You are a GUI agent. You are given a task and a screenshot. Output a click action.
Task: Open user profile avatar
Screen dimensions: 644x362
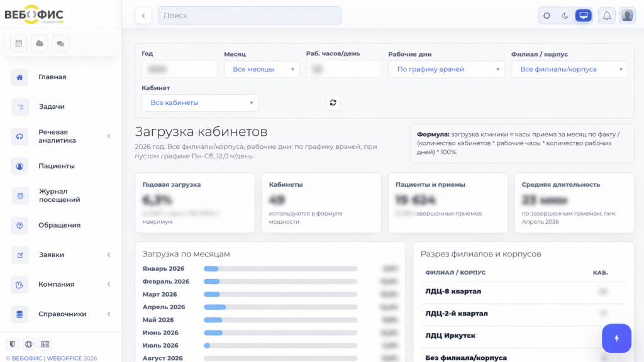(627, 16)
